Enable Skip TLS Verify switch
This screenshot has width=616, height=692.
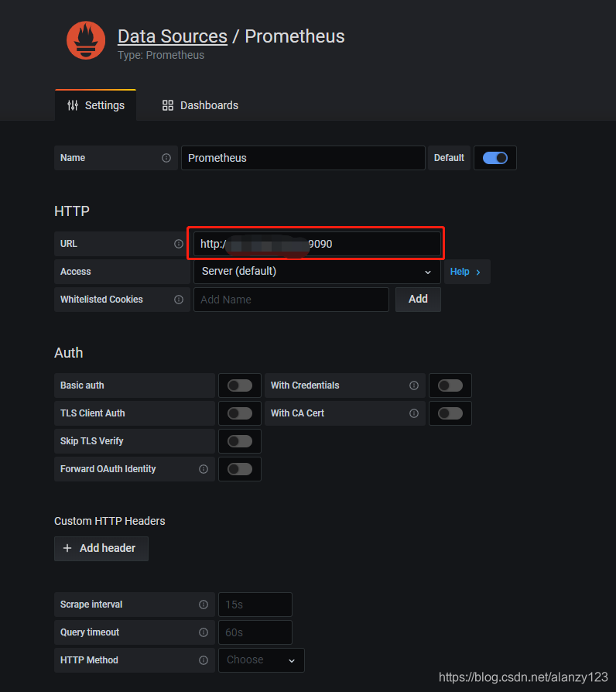pyautogui.click(x=240, y=441)
